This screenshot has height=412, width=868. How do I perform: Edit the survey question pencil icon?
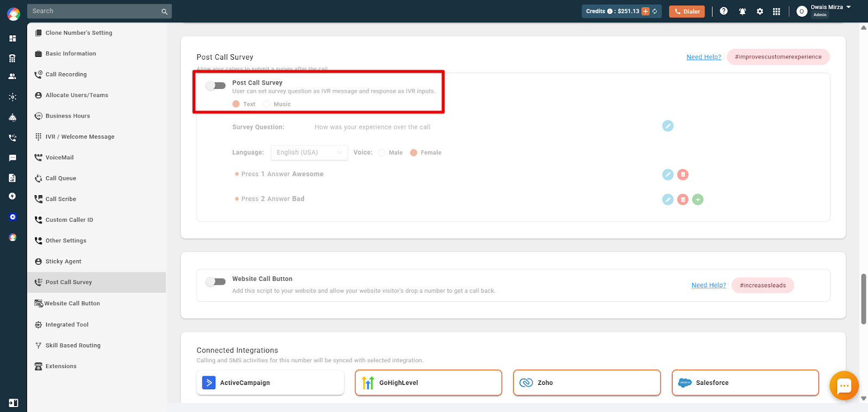pyautogui.click(x=668, y=126)
